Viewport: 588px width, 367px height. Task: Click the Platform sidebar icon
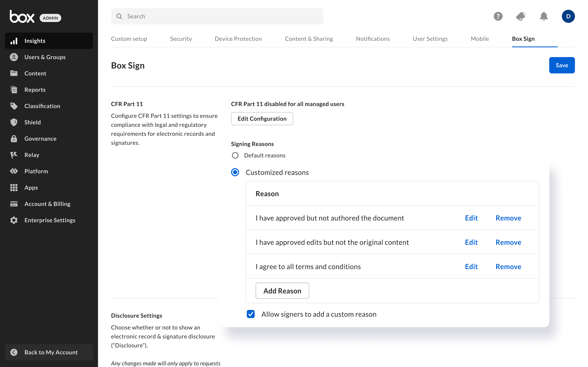pos(14,171)
